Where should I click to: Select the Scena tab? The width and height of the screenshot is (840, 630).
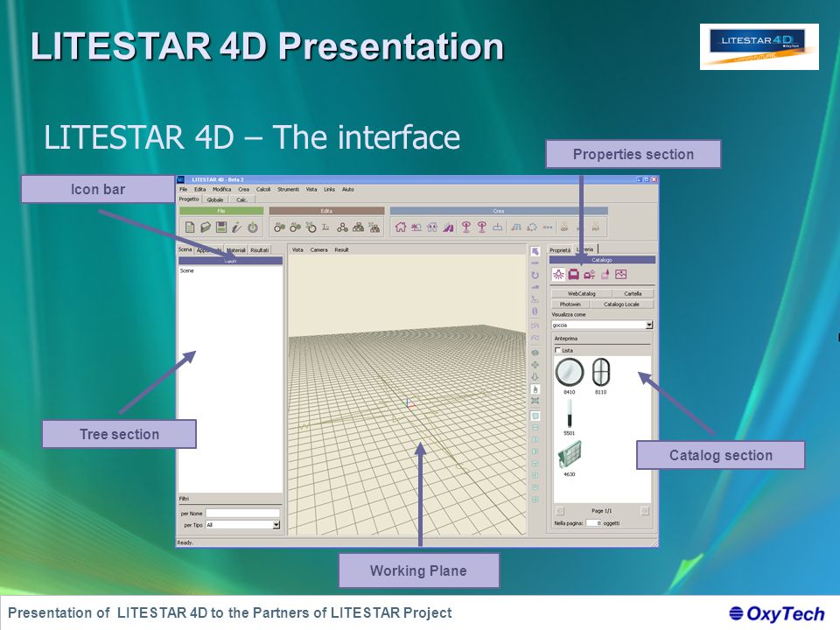[x=185, y=249]
